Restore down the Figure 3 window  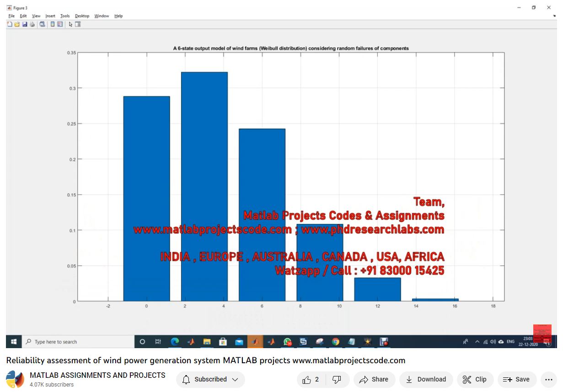tap(534, 8)
